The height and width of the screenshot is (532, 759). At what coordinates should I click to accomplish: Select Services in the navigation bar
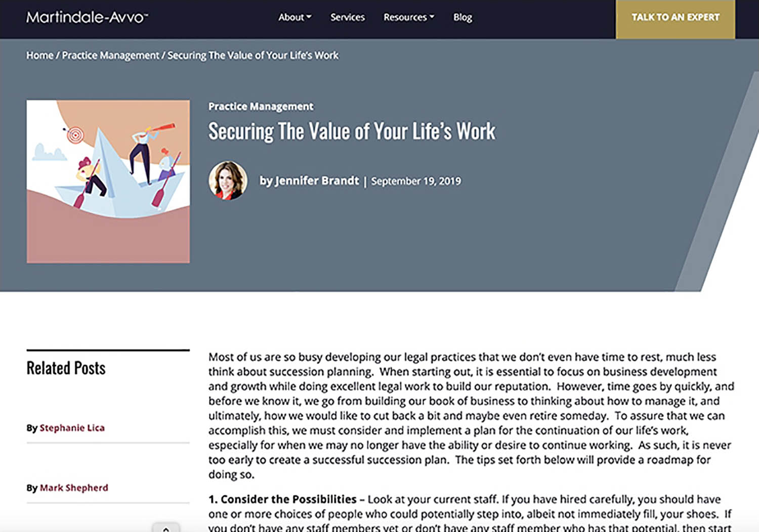[x=348, y=17]
